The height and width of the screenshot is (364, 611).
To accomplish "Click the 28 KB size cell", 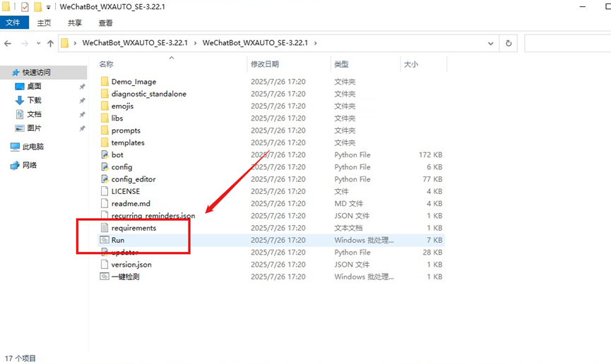I will [432, 253].
